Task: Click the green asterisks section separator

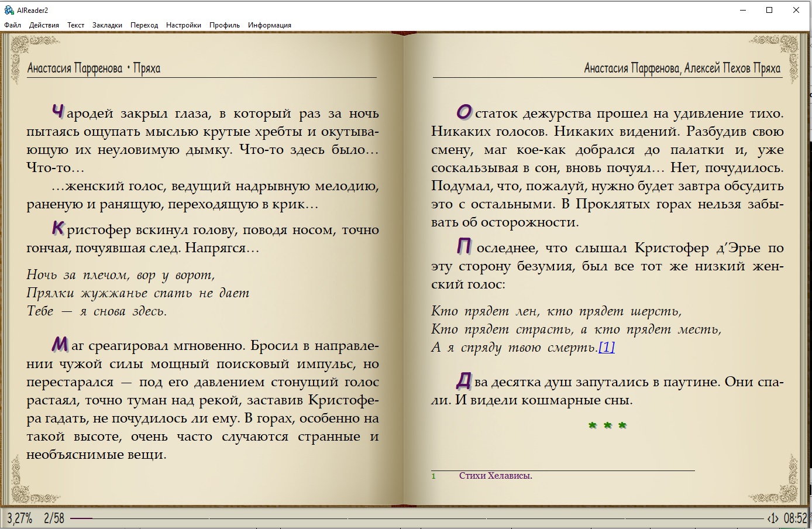Action: coord(607,425)
